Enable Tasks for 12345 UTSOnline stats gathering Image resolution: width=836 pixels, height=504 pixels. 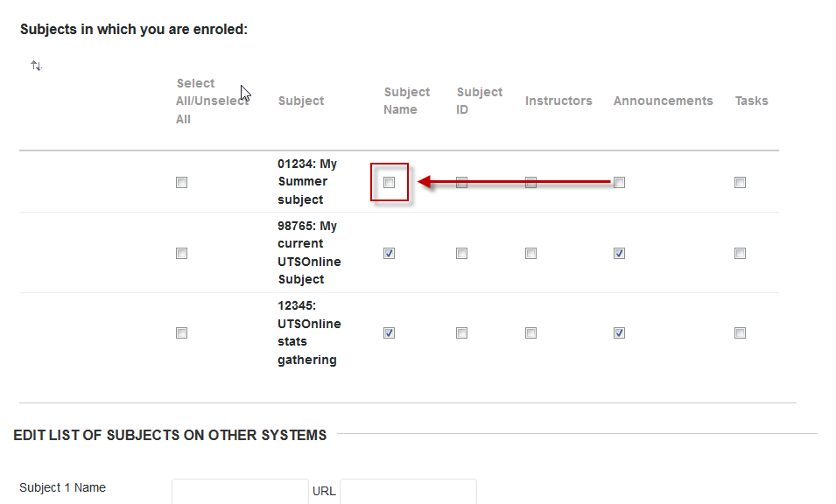pyautogui.click(x=740, y=333)
